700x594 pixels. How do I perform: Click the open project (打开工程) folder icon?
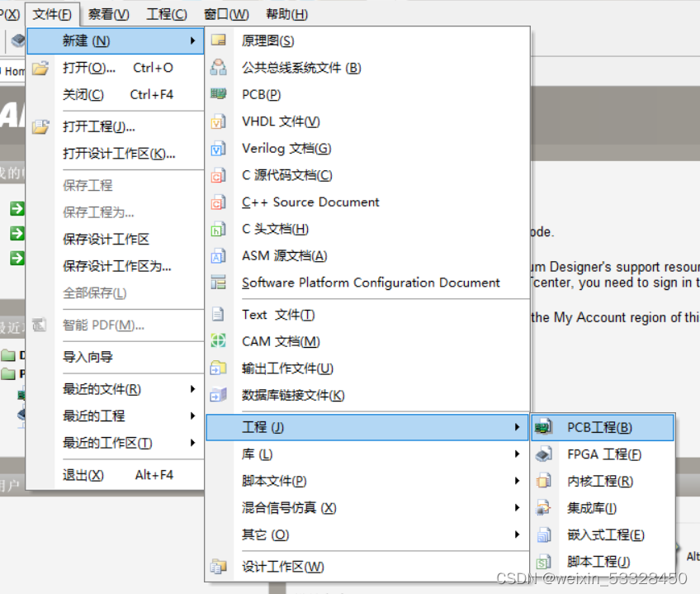pyautogui.click(x=40, y=127)
